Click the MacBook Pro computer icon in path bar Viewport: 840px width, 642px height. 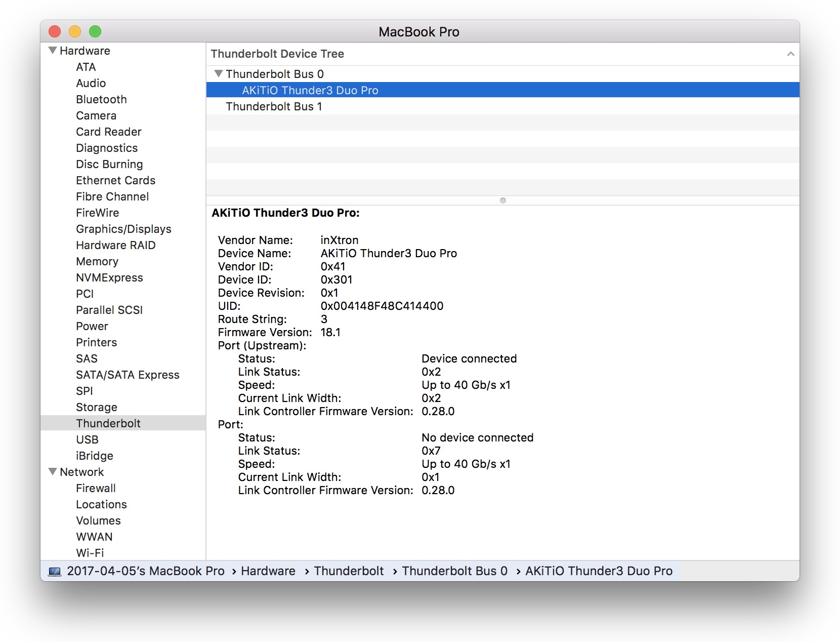point(55,572)
